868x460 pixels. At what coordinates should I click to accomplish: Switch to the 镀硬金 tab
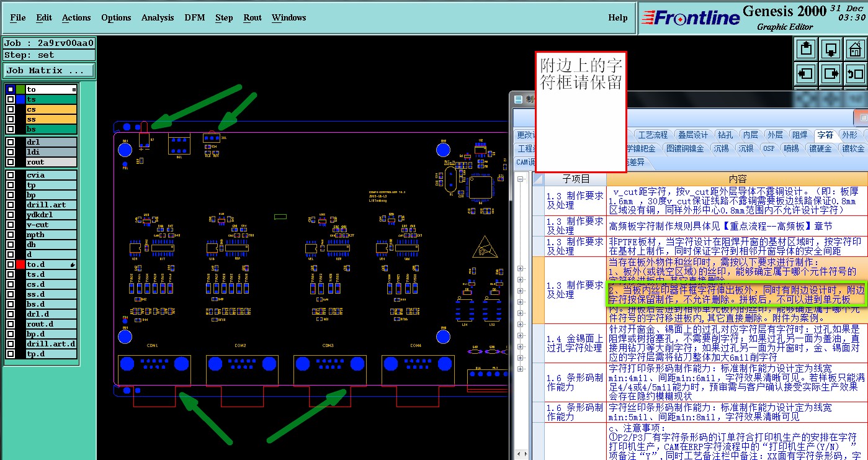[x=820, y=148]
